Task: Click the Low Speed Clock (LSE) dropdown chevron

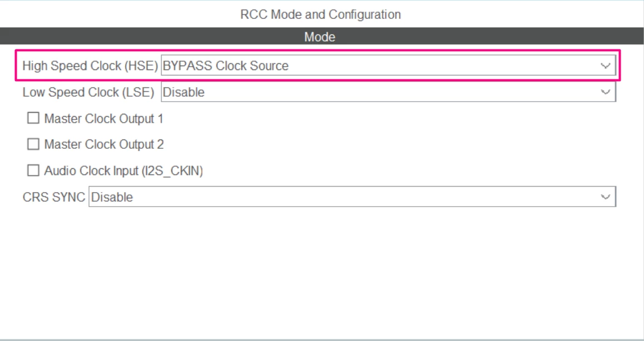Action: coord(605,92)
